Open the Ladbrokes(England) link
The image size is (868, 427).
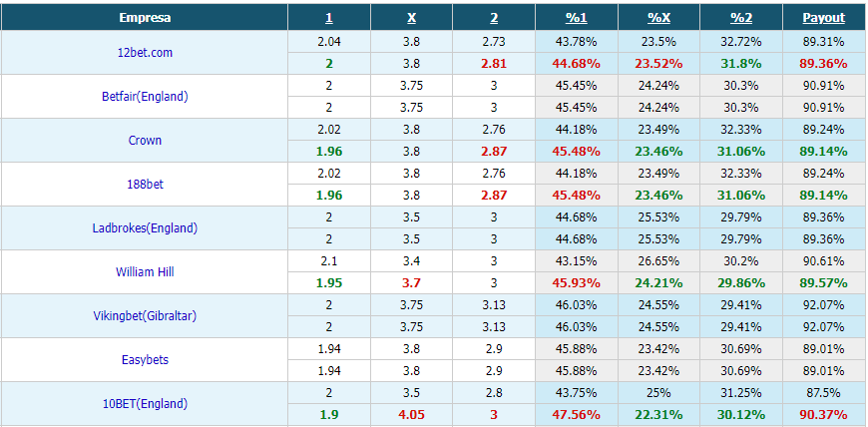(145, 227)
